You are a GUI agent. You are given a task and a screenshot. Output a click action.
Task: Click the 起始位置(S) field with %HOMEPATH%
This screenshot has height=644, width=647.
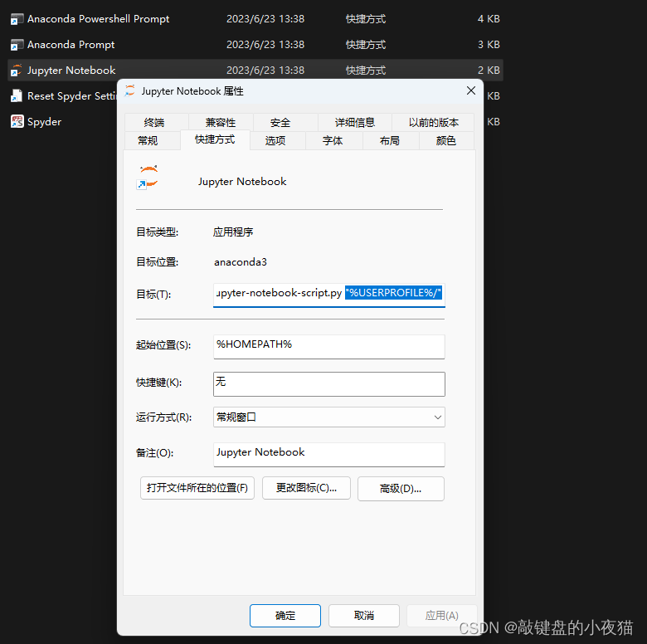pyautogui.click(x=328, y=346)
